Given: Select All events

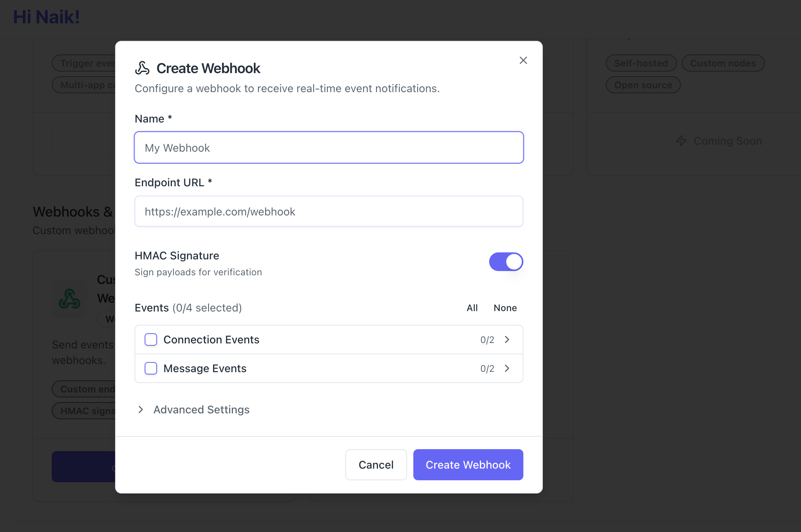Looking at the screenshot, I should [x=472, y=308].
